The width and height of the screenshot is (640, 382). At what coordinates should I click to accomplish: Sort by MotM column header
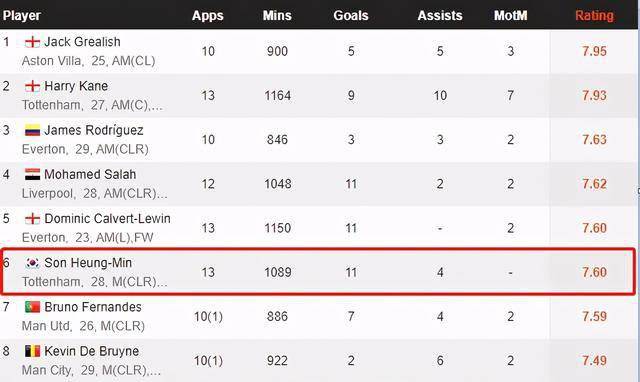(510, 16)
